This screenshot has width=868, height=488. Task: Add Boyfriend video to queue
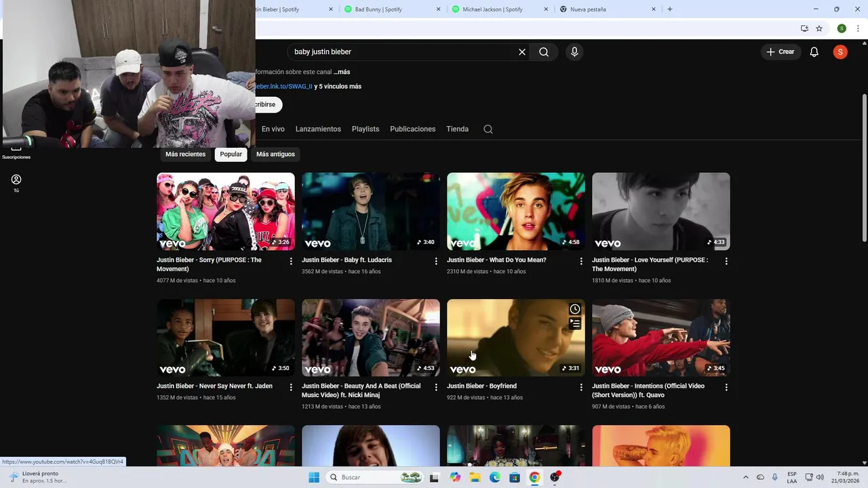(x=575, y=323)
